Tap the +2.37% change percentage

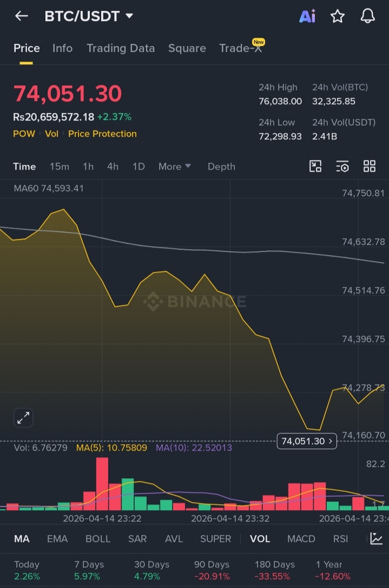[x=114, y=117]
